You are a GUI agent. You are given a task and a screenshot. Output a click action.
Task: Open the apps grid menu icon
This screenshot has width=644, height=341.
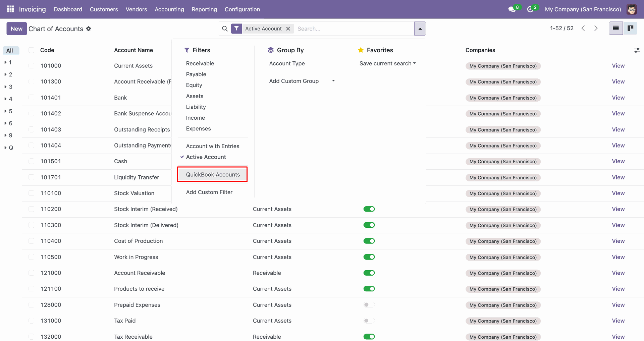pyautogui.click(x=10, y=9)
